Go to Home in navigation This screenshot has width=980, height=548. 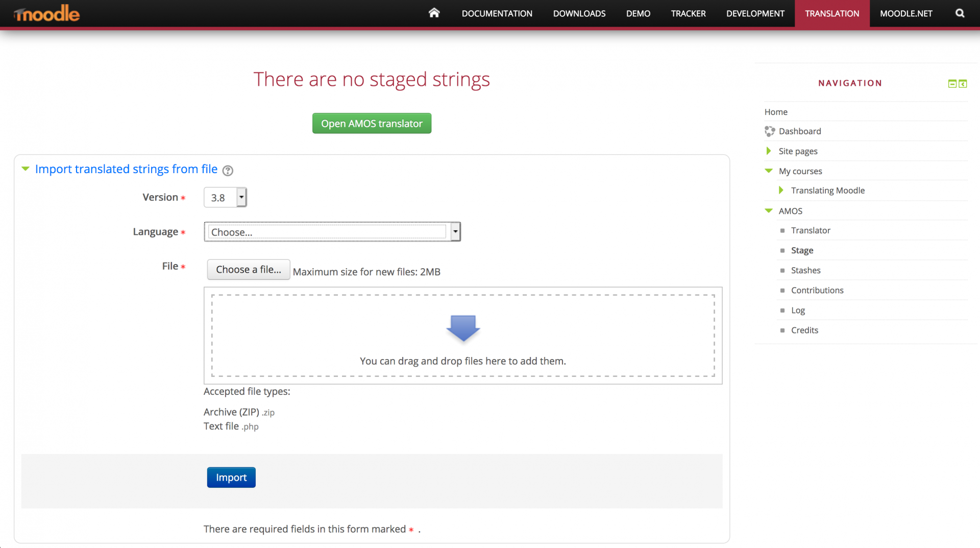pos(776,112)
